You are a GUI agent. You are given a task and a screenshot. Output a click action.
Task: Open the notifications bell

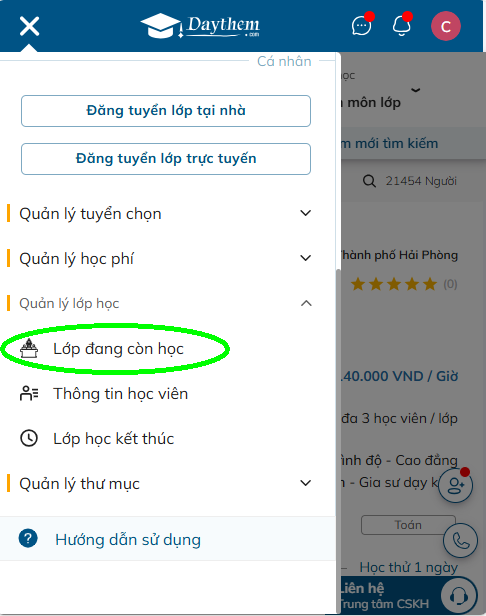tap(402, 26)
